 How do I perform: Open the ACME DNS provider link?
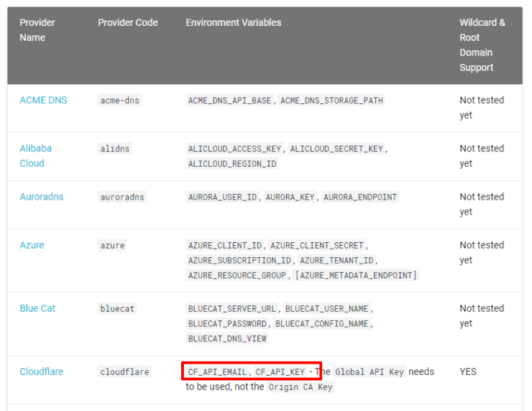pyautogui.click(x=43, y=100)
